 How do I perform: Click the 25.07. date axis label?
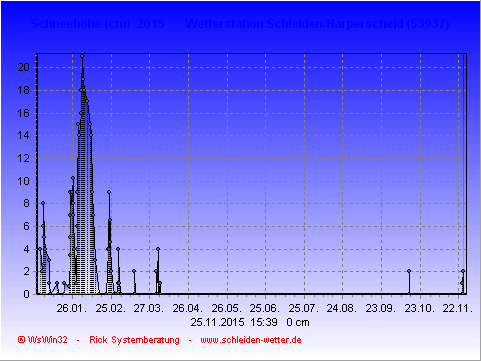304,308
